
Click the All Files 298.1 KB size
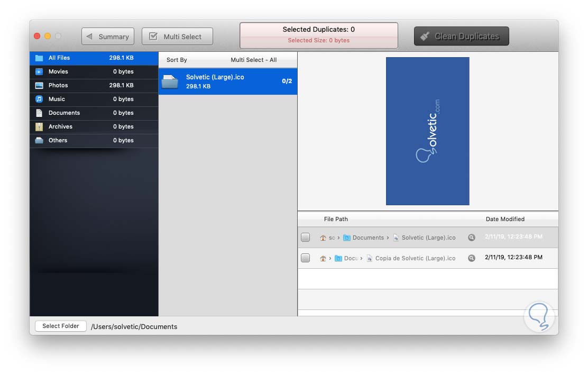121,58
